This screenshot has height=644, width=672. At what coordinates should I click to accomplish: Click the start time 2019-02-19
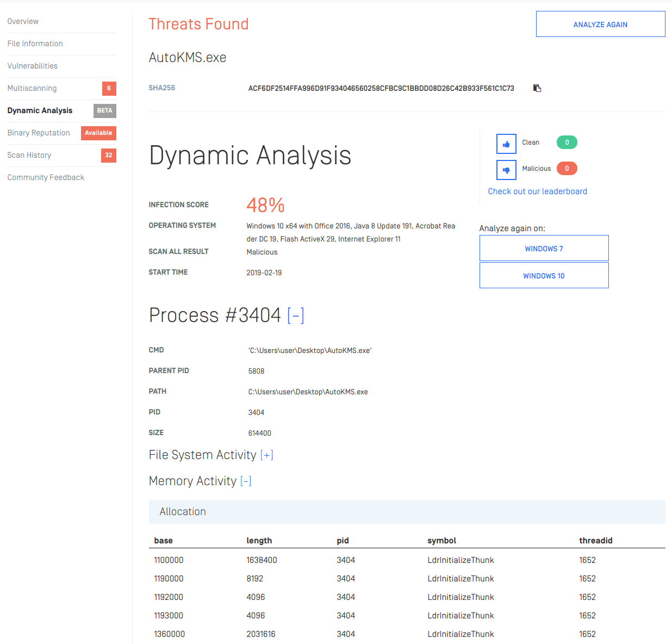point(264,273)
